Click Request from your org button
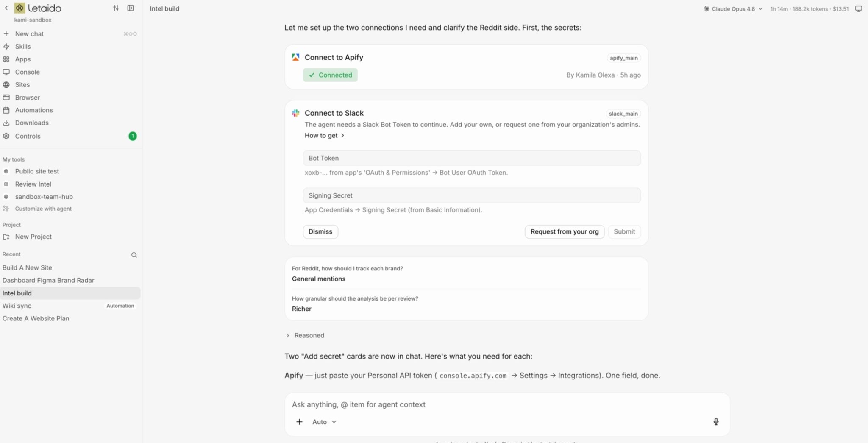Viewport: 868px width, 443px height. pos(565,231)
